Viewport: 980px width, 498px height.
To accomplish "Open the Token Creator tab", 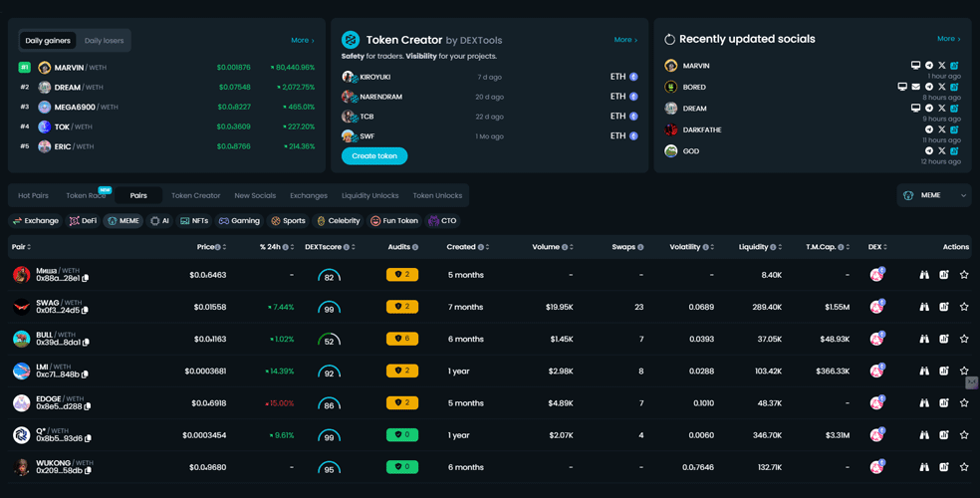I will pyautogui.click(x=195, y=195).
